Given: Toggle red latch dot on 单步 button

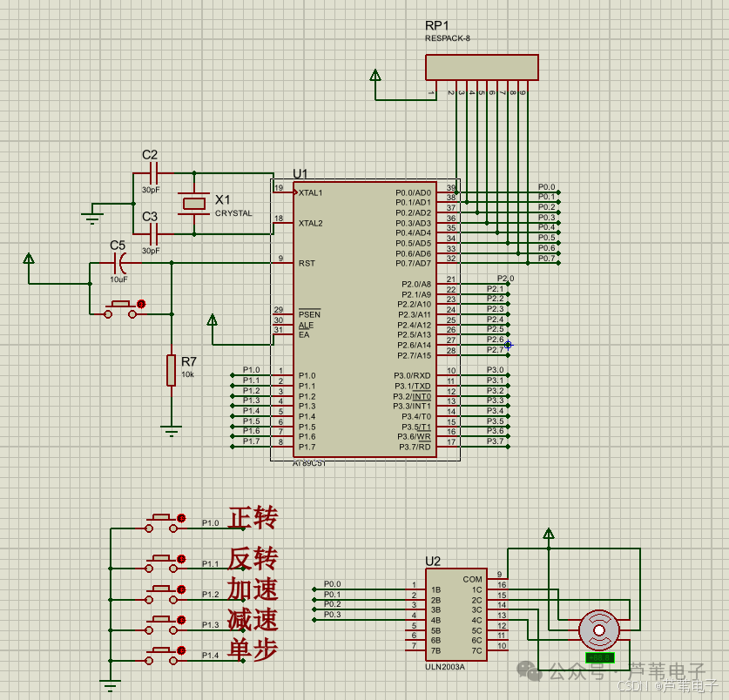Looking at the screenshot, I should pos(181,650).
